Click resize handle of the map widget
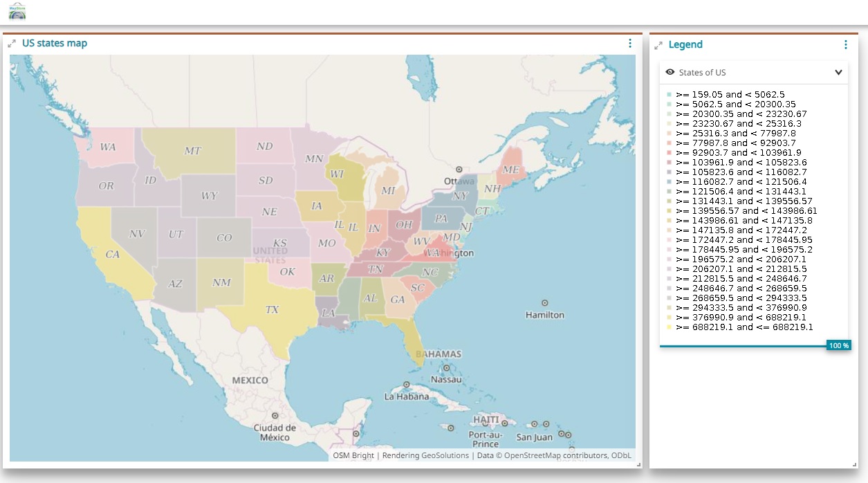 (x=638, y=464)
